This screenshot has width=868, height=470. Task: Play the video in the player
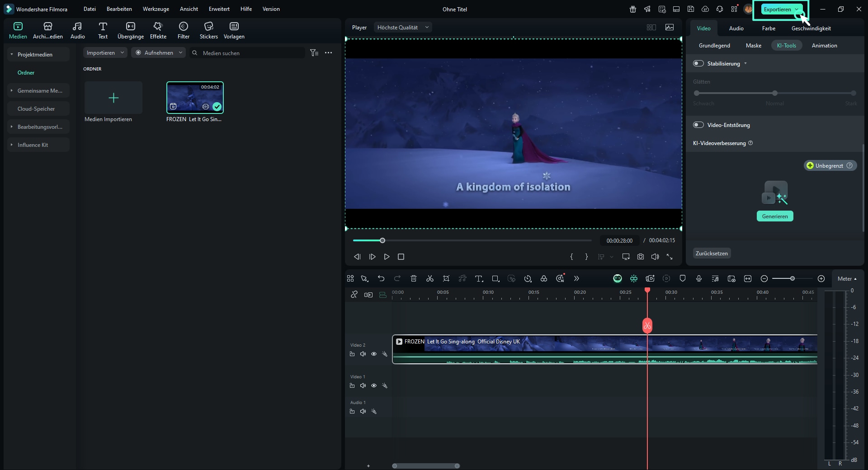tap(387, 257)
